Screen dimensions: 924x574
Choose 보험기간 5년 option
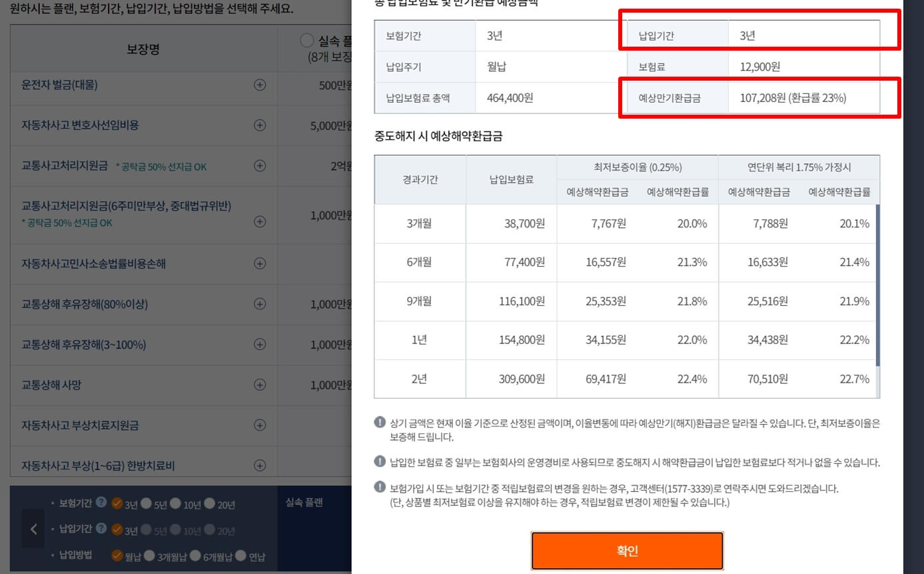[146, 503]
